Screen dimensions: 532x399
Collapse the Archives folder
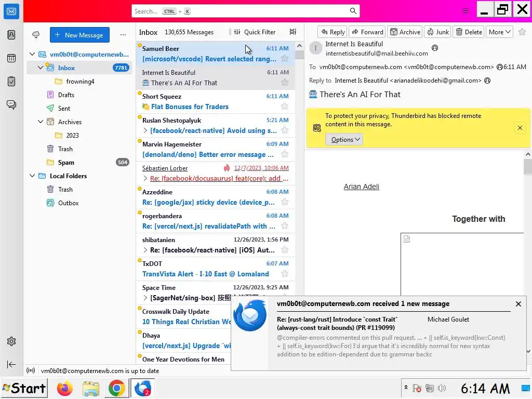(x=41, y=122)
